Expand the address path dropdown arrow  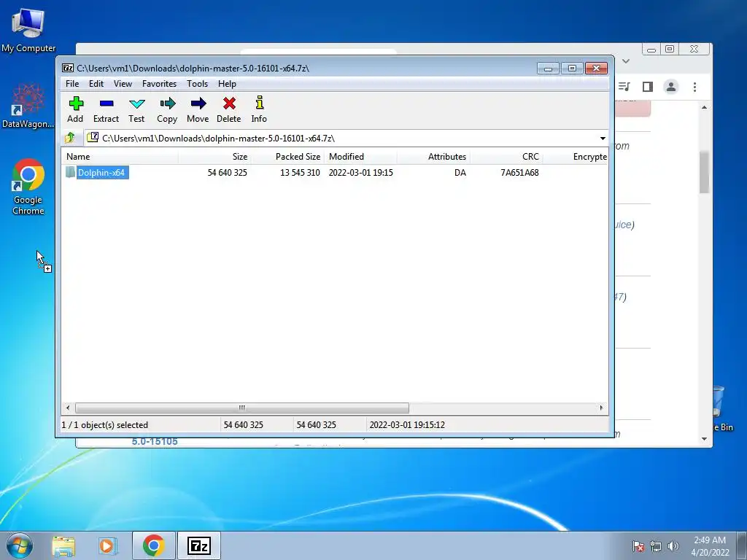[x=603, y=138]
